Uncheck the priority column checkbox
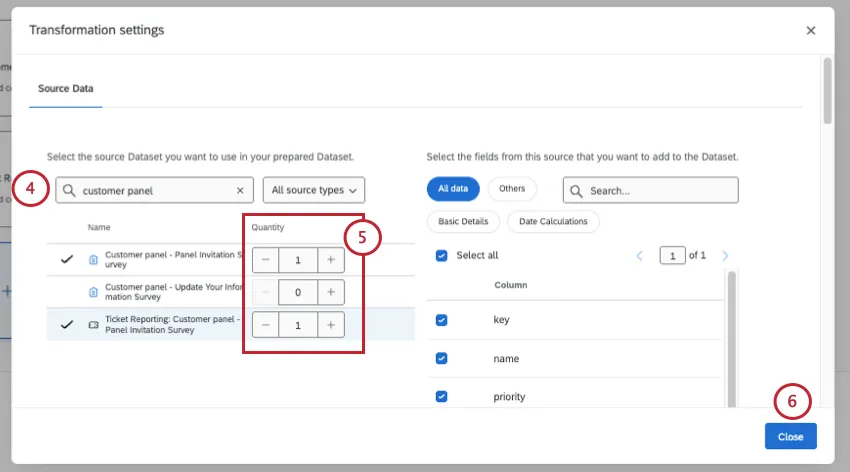The image size is (850, 472). click(441, 396)
